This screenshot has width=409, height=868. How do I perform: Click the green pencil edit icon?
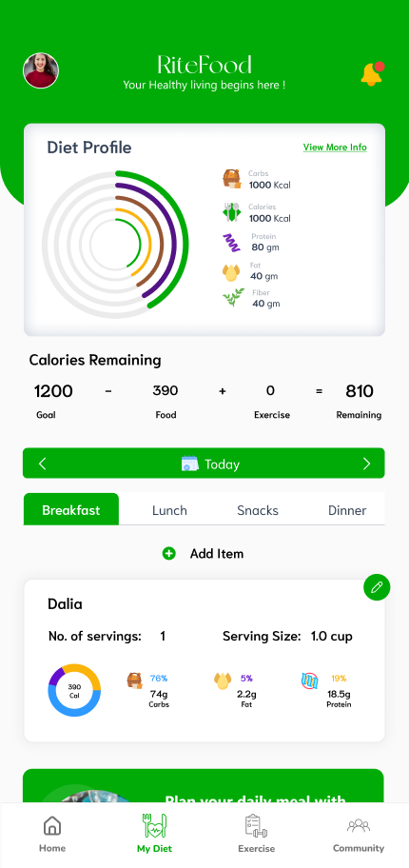(x=377, y=587)
